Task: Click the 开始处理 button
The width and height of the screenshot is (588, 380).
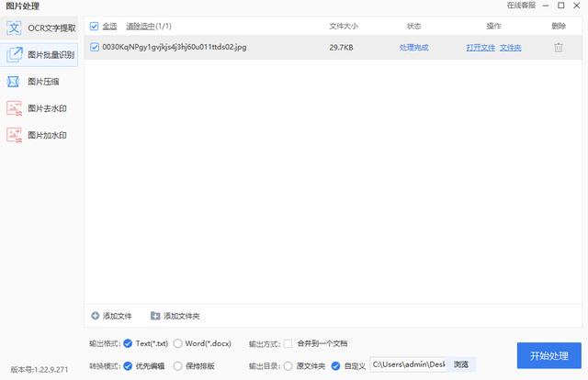Action: pyautogui.click(x=549, y=355)
